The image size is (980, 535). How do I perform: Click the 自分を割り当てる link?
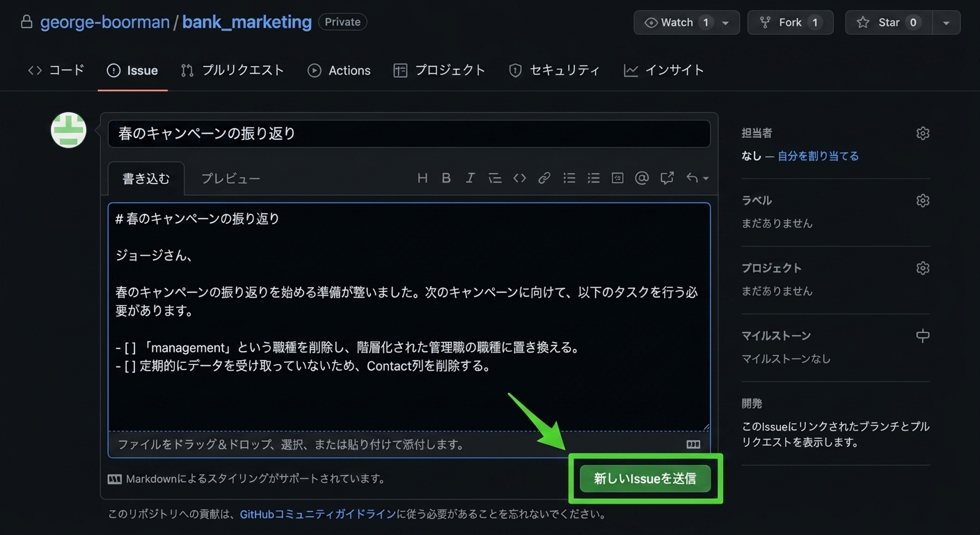[818, 156]
